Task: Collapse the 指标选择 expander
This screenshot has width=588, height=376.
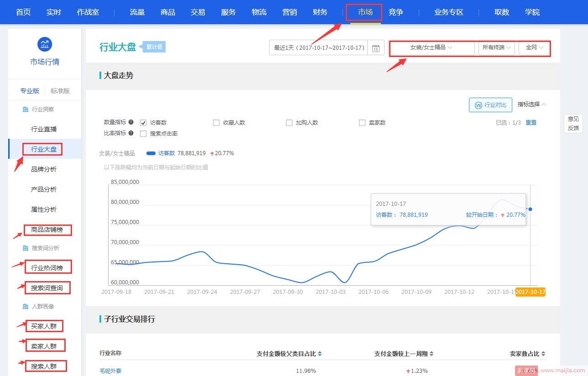Action: click(532, 104)
